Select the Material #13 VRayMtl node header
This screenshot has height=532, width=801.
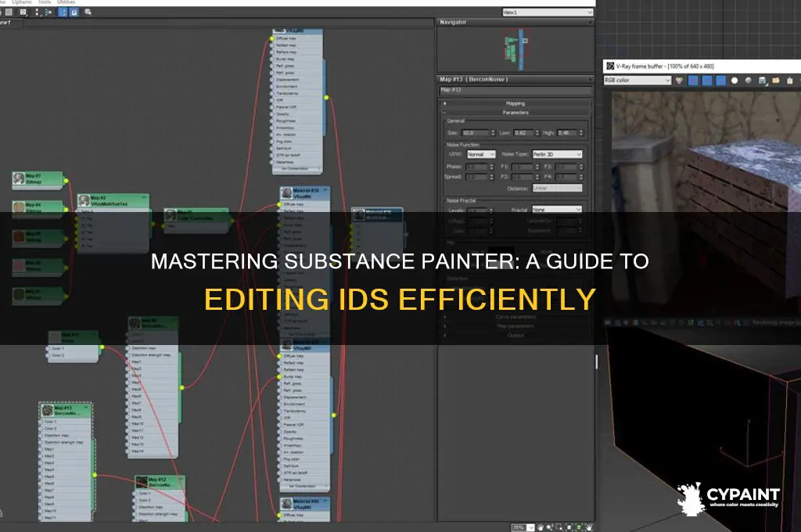304,193
